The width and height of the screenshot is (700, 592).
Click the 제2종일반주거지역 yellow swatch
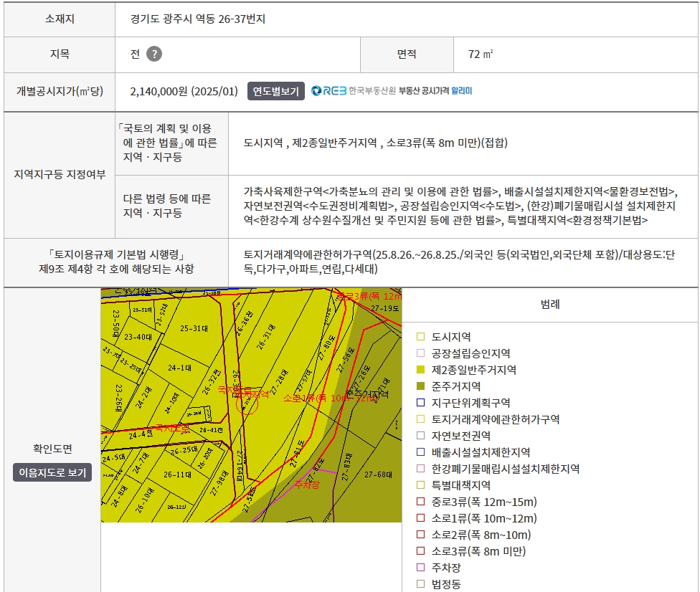420,369
